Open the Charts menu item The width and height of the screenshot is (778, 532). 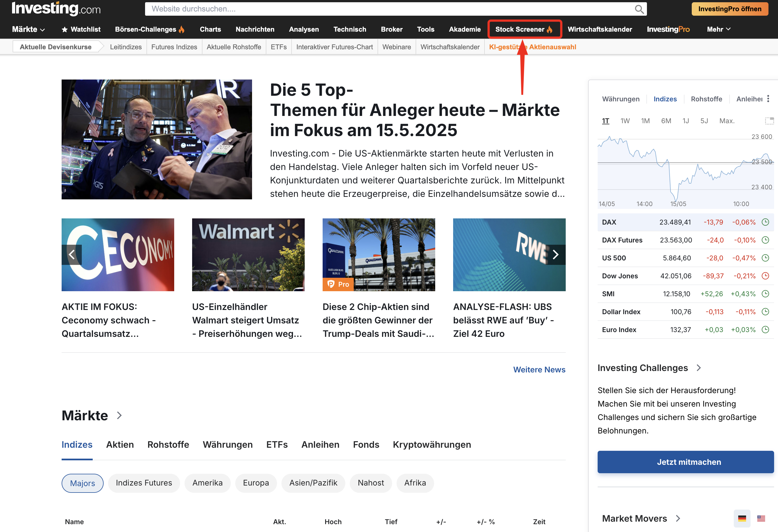[210, 29]
